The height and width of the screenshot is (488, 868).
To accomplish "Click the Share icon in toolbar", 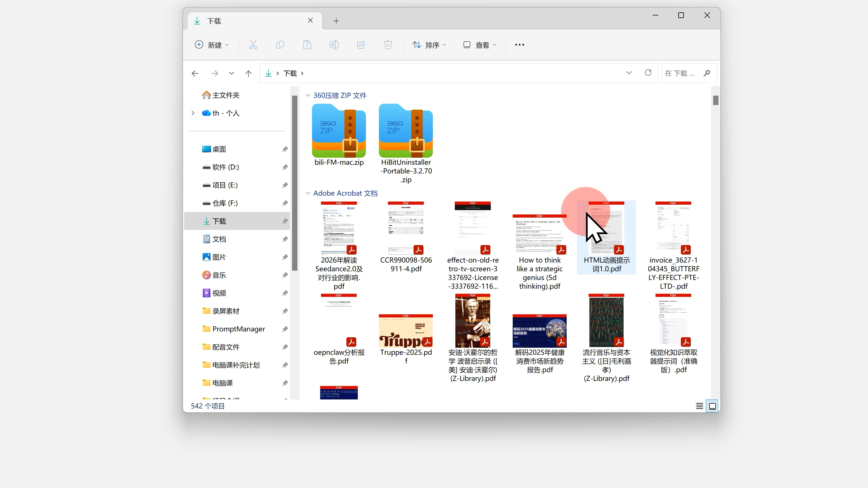I will click(361, 45).
